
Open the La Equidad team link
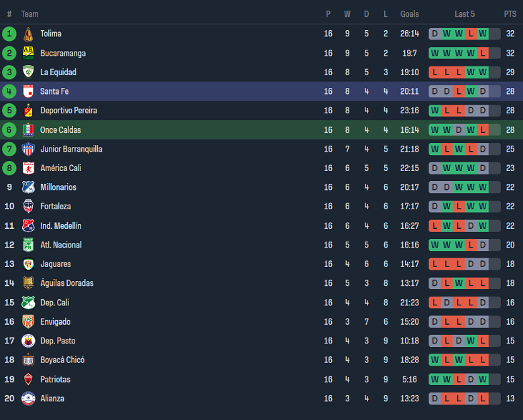click(58, 72)
